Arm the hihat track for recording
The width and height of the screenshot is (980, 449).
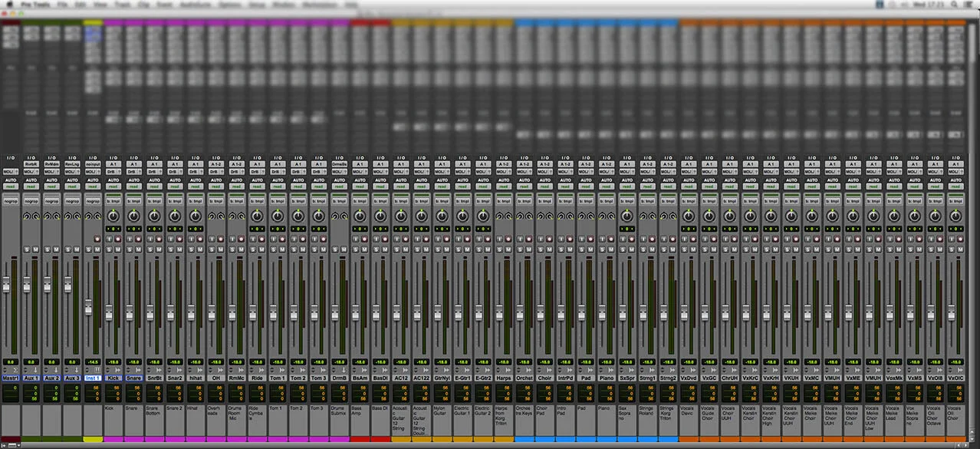pyautogui.click(x=199, y=239)
